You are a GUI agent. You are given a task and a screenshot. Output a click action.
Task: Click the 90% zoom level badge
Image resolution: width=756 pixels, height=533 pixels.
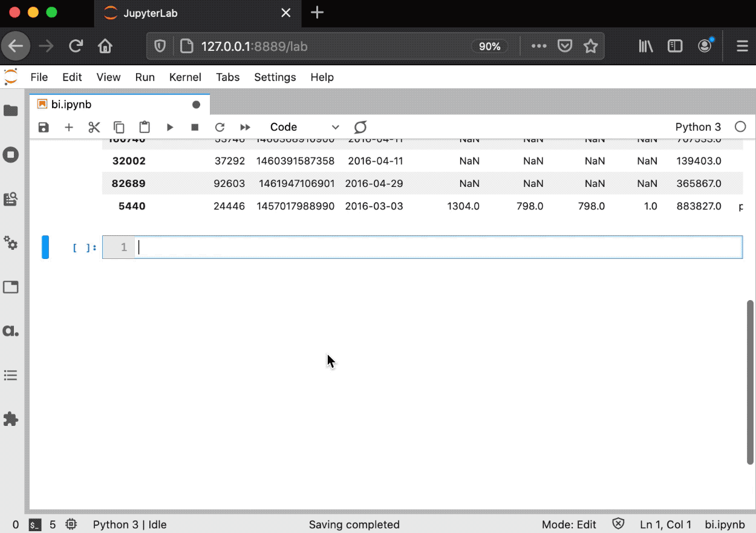(x=489, y=47)
